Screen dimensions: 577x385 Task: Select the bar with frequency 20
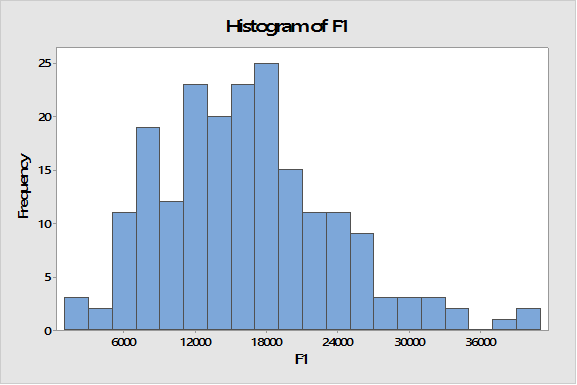click(219, 223)
